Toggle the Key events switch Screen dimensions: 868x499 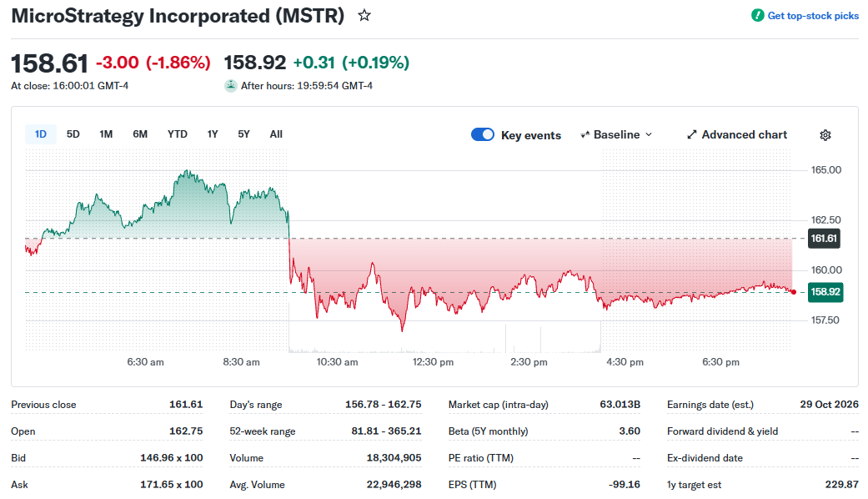point(483,134)
